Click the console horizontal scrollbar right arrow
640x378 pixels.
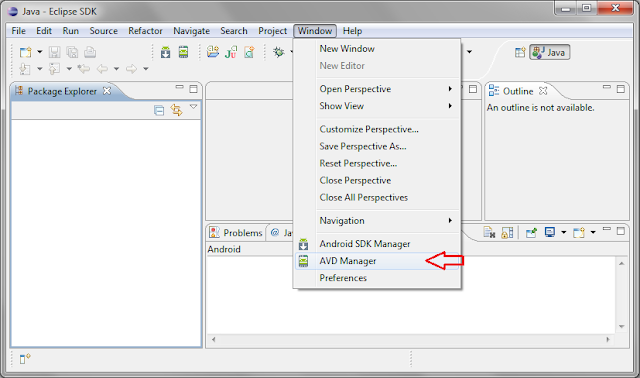[608, 340]
